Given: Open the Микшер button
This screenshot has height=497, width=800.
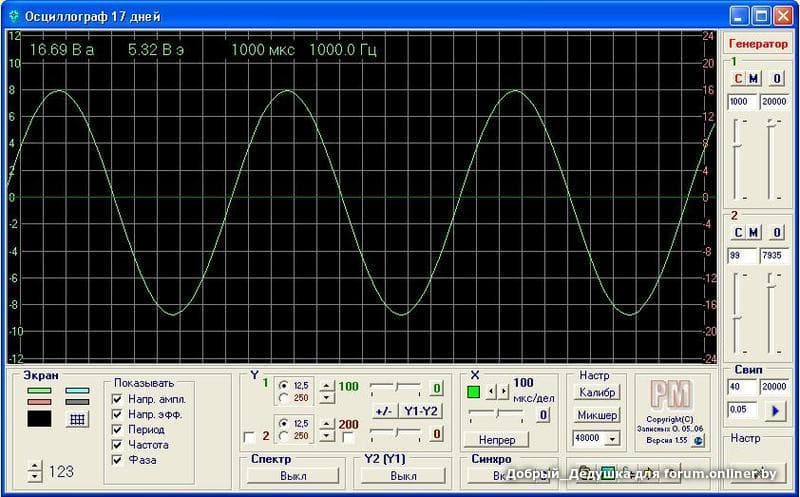Looking at the screenshot, I should (597, 415).
